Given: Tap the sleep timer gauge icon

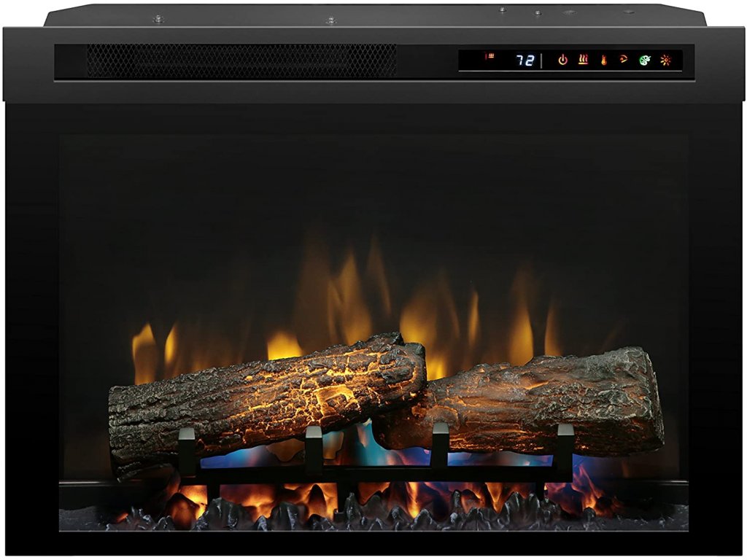Looking at the screenshot, I should 624,60.
